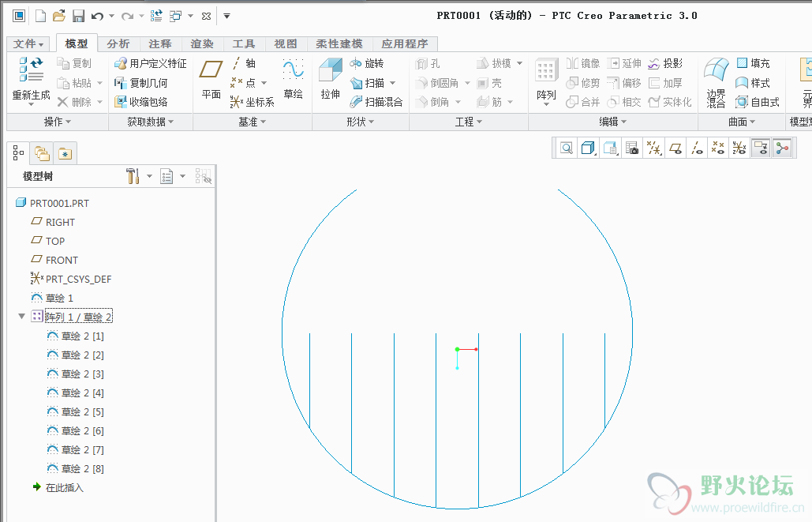Toggle plane display in view toolbar
This screenshot has height=522, width=812.
coord(675,148)
